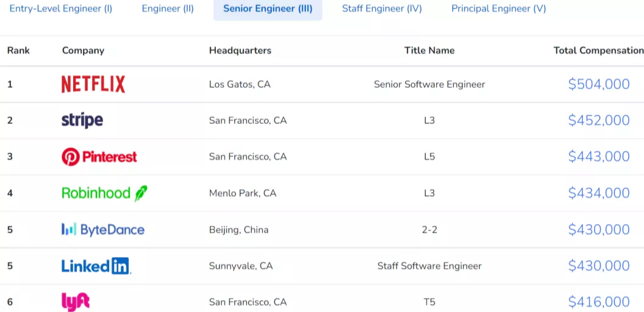Open Stripe's $452,000 compensation link
This screenshot has width=644, height=312.
click(x=599, y=120)
